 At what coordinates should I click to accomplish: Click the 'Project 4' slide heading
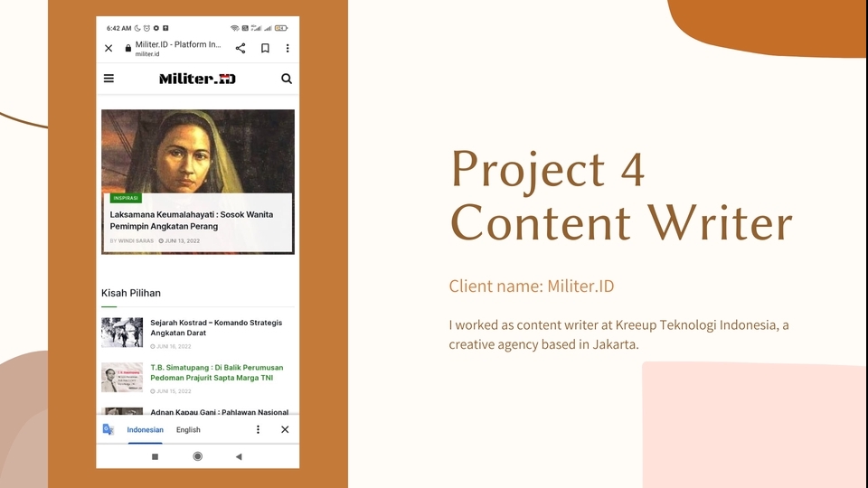tap(549, 169)
